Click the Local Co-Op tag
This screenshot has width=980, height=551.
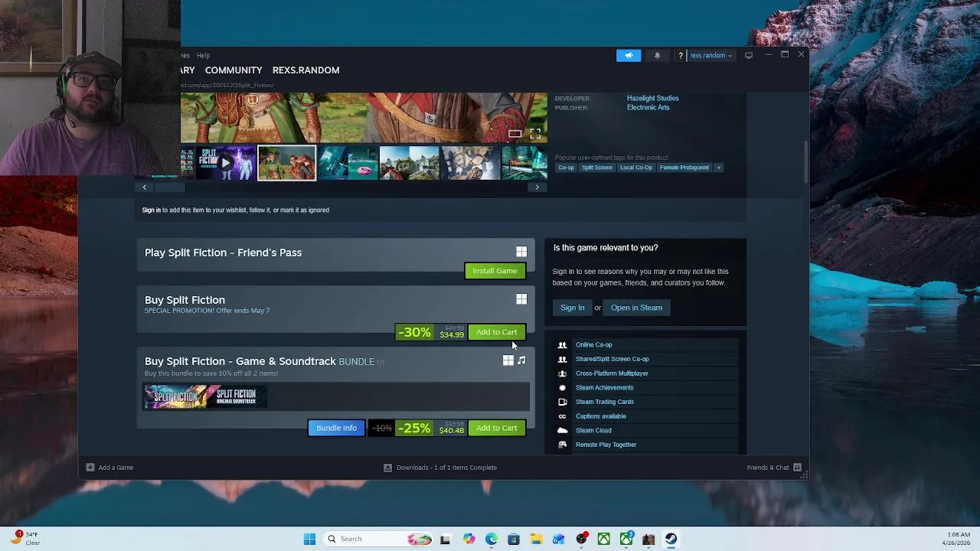(636, 168)
